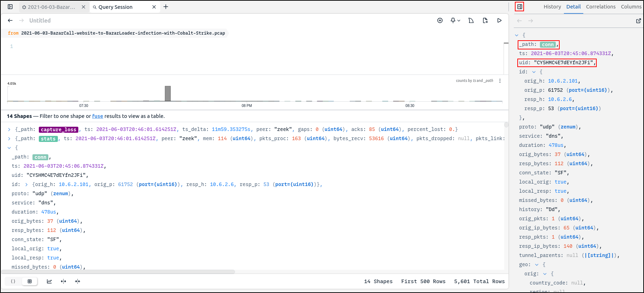Click the back arrow beside Untitled
The height and width of the screenshot is (293, 644).
click(10, 20)
